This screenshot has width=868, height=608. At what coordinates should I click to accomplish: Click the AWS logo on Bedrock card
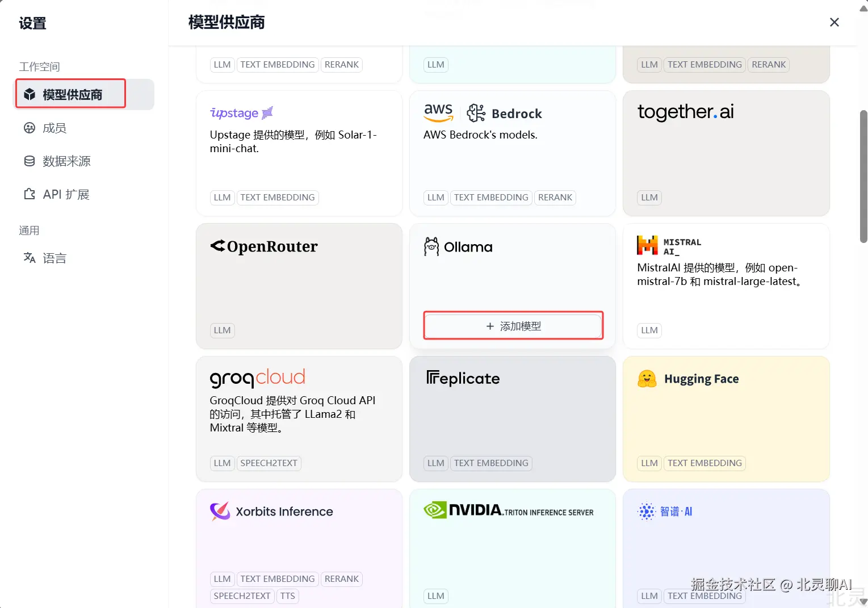[x=439, y=112]
